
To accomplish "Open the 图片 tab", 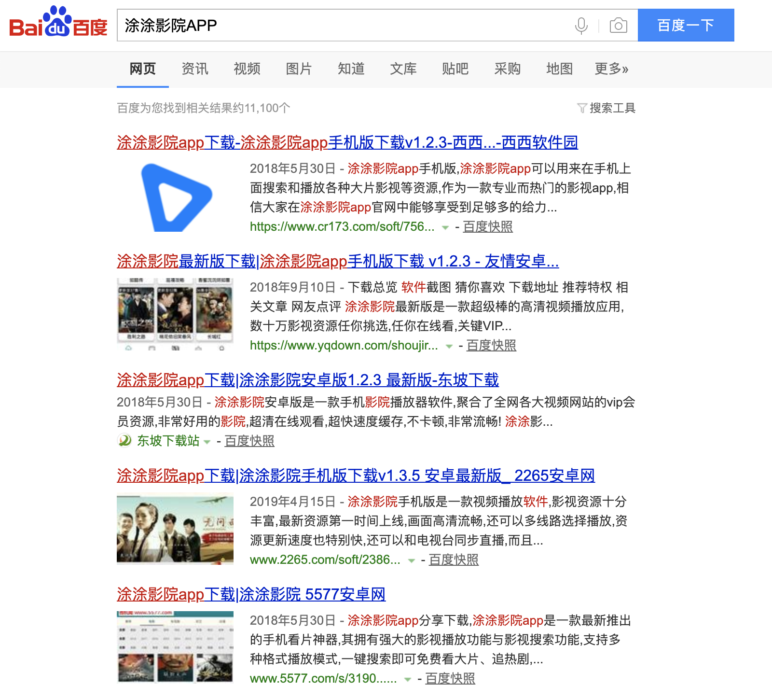I will pos(299,69).
